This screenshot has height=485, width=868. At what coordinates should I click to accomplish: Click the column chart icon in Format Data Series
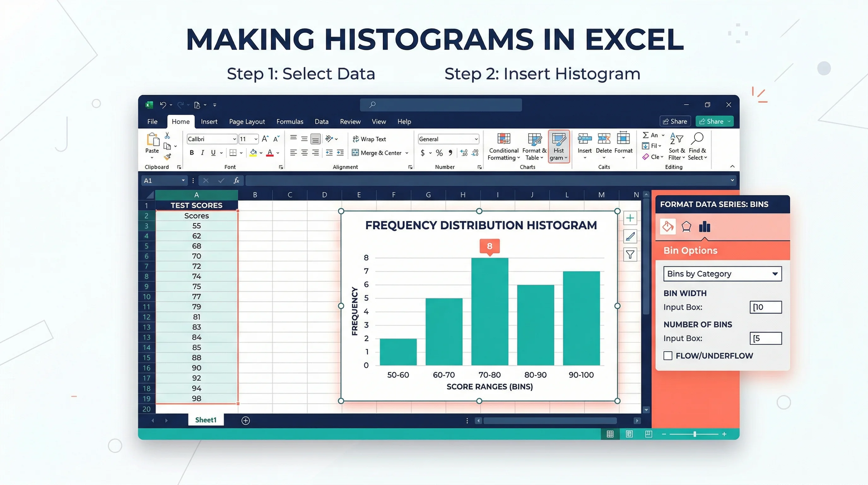[705, 227]
